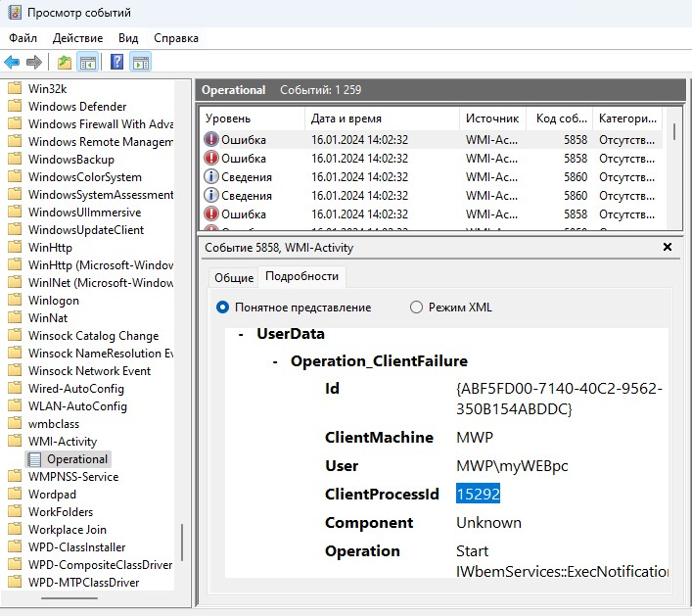Screen dimensions: 692x616
Task: Switch to the Общие tab
Action: point(234,278)
